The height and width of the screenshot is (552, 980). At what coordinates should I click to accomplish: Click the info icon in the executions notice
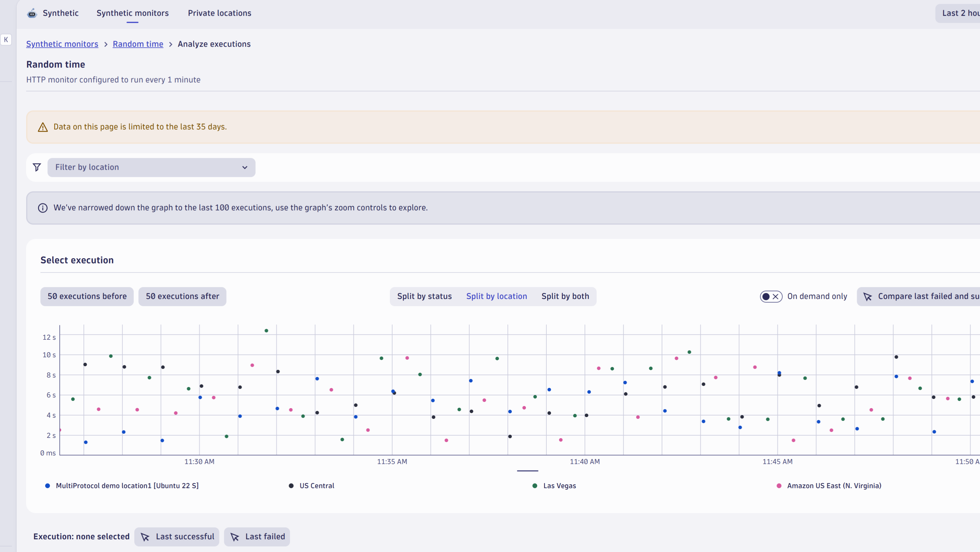pos(42,208)
